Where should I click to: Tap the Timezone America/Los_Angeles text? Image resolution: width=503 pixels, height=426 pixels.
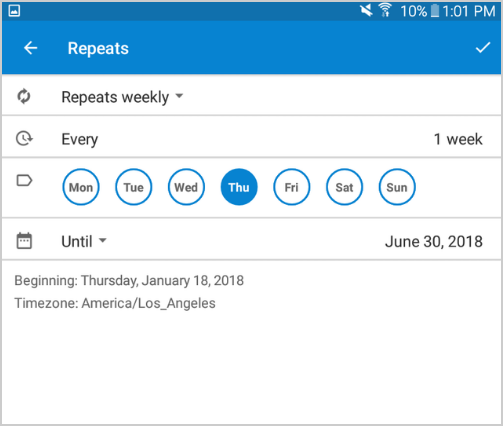[115, 303]
